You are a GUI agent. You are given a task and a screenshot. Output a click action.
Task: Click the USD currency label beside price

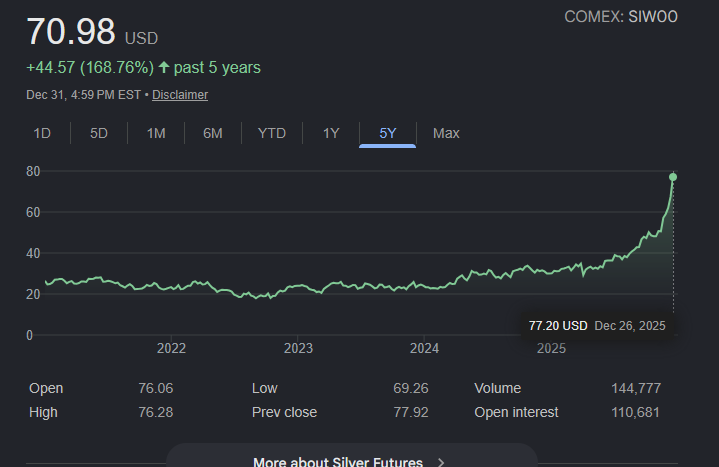pos(141,39)
